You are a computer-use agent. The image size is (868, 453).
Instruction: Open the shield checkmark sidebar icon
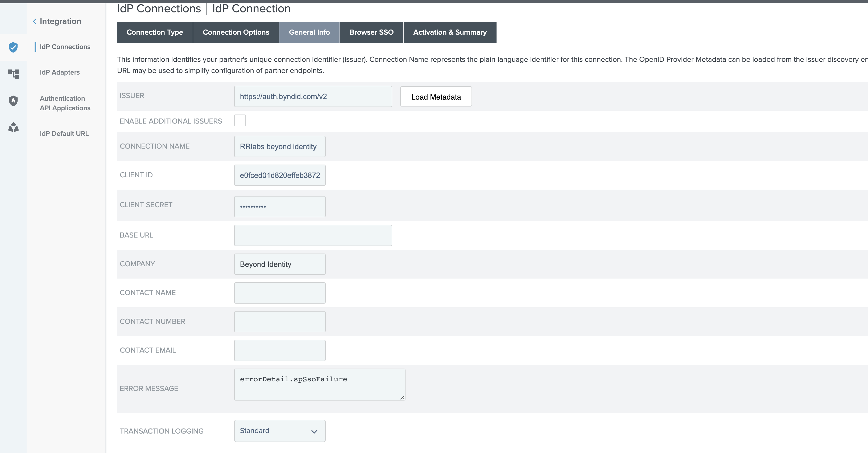coord(13,47)
